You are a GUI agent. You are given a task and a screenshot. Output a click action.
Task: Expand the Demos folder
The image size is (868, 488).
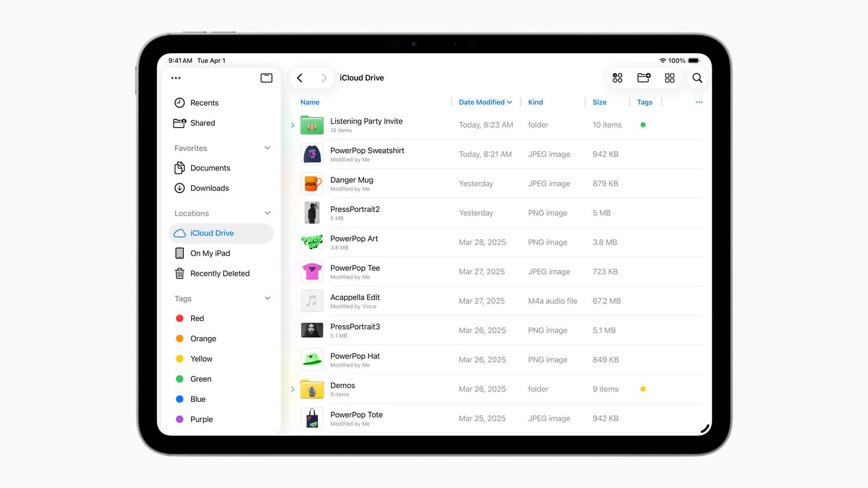[x=292, y=389]
